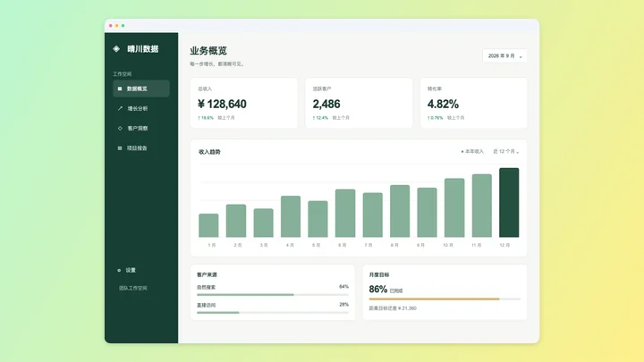The height and width of the screenshot is (362, 644).
Task: Open the 增长分析 sidebar menu item
Action: click(141, 108)
